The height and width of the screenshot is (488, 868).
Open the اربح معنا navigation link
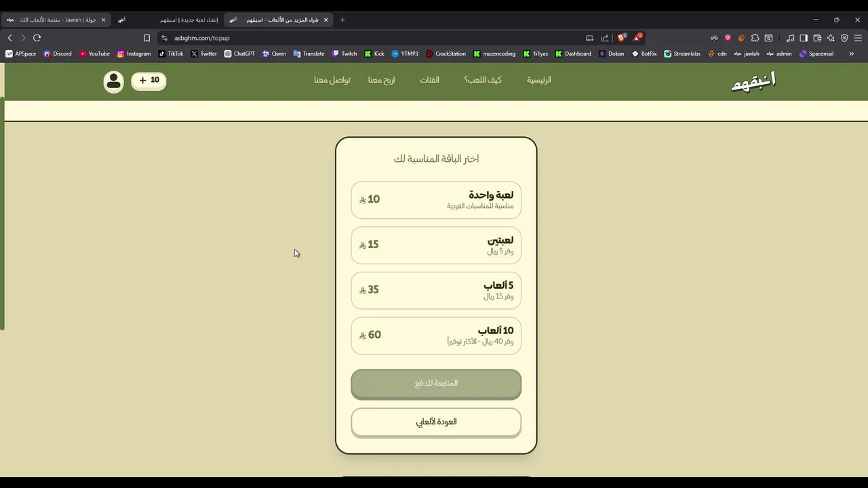(x=382, y=80)
